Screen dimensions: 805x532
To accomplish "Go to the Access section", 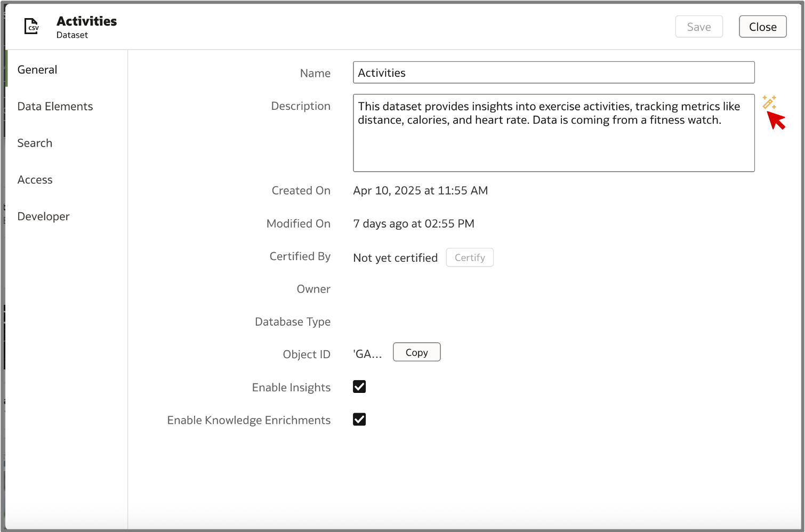I will [35, 180].
